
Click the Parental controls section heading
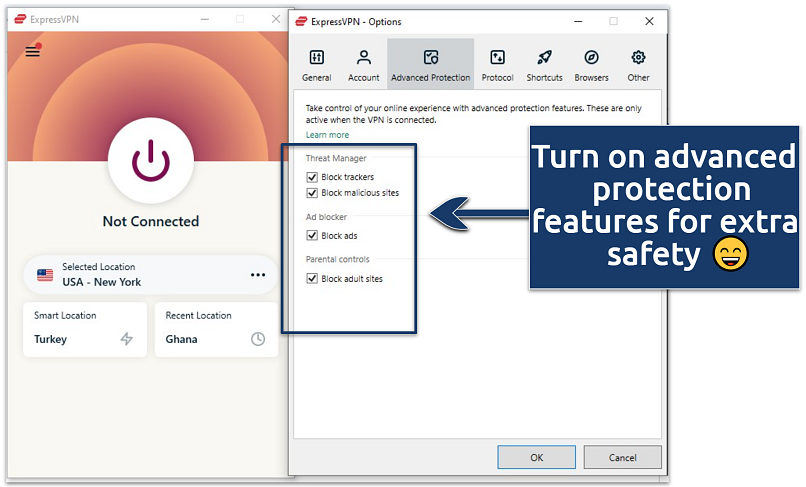coord(338,259)
